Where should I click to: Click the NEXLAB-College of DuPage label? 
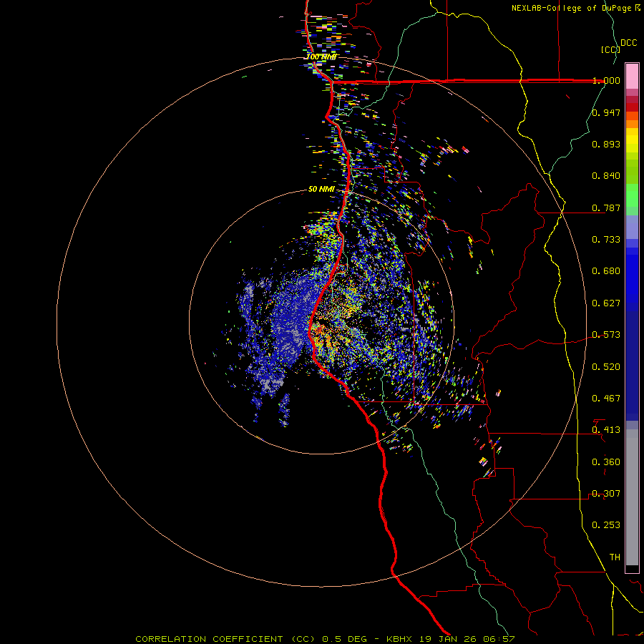click(x=571, y=8)
